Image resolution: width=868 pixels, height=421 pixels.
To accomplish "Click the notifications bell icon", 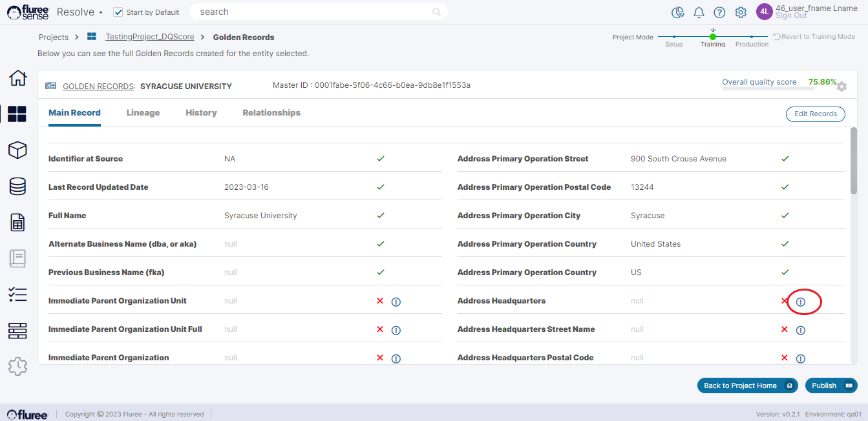I will 699,12.
